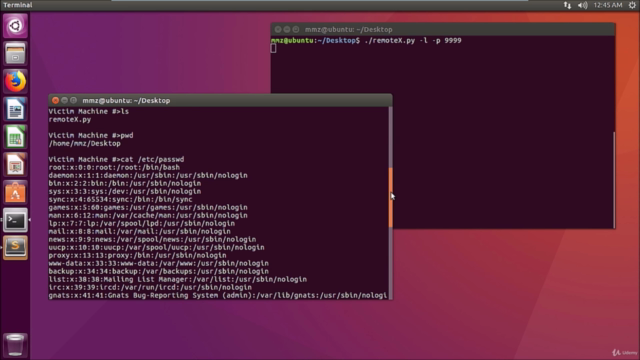Click the 'news:x:9:9' passwd entry
Screen dimensions: 640x360
click(x=152, y=240)
